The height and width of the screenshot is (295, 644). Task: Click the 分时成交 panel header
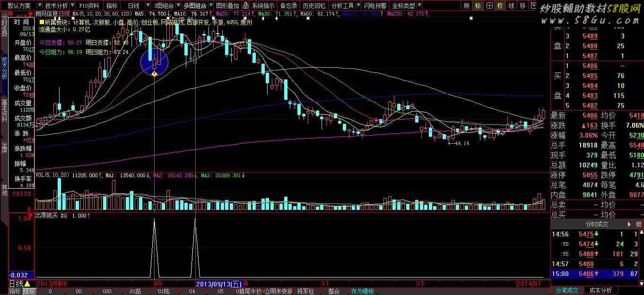[597, 224]
